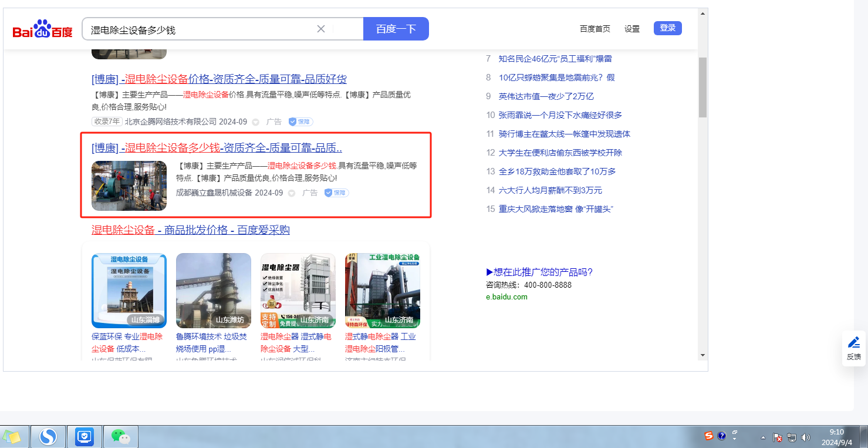This screenshot has height=448, width=868.
Task: Click the 山东淄博 湿电除尘设备 product thumbnail
Action: 129,291
